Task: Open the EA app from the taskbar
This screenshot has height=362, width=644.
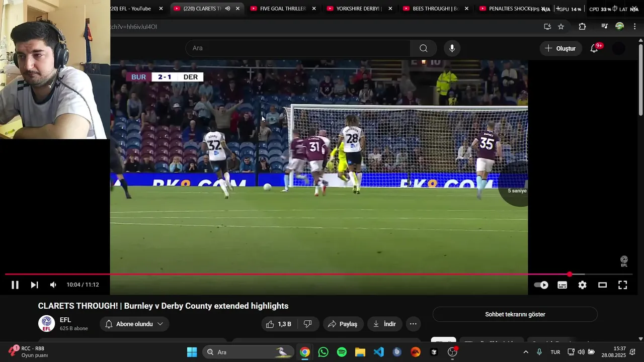Action: tap(416, 352)
